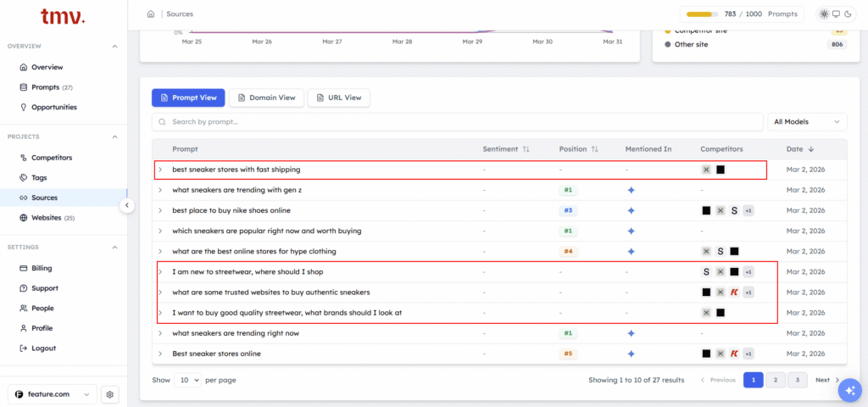868x407 pixels.
Task: Select the Prompt View tab
Action: tap(188, 98)
